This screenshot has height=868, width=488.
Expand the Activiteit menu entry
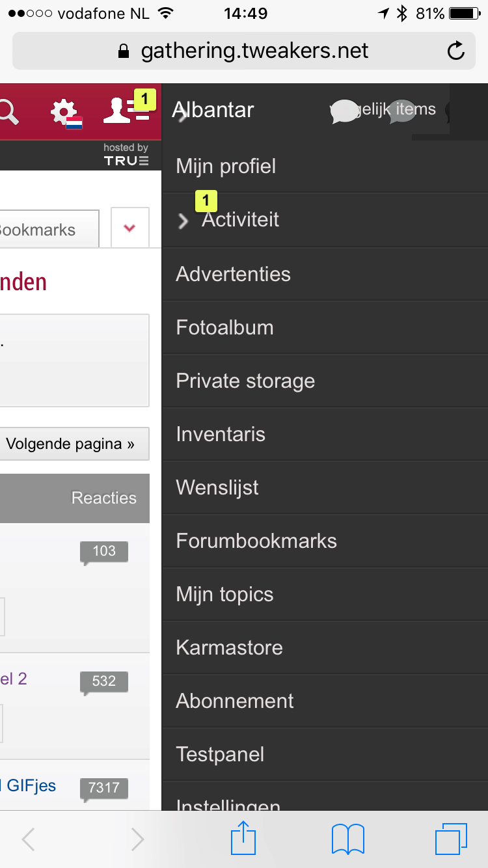tap(240, 219)
